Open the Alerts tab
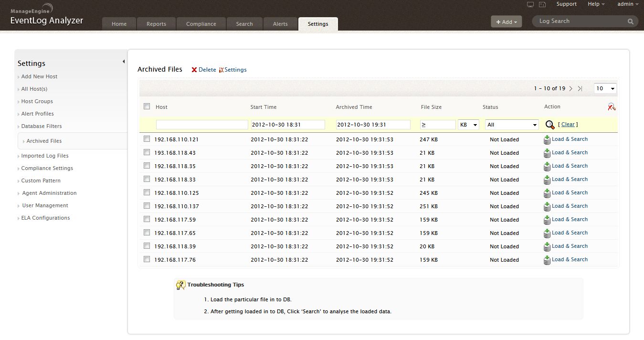Image resolution: width=644 pixels, height=340 pixels. 280,24
